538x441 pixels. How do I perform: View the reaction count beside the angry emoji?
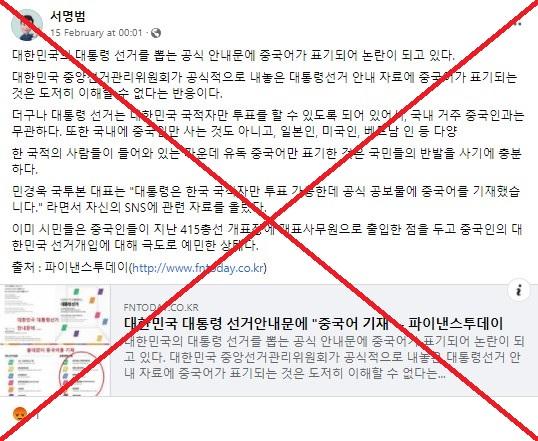(38, 416)
